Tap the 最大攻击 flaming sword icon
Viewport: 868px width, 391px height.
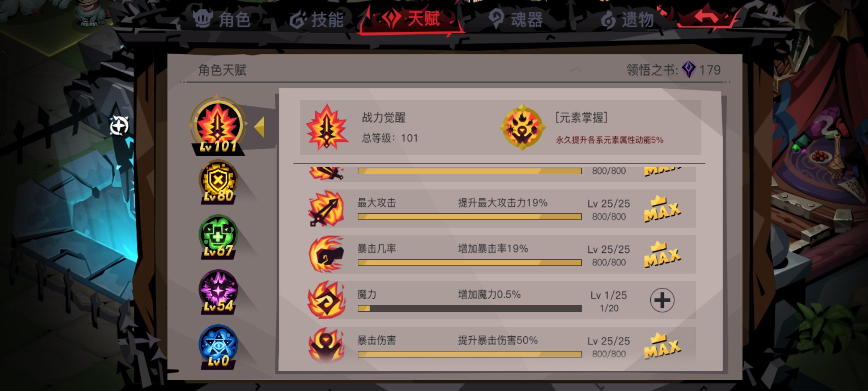[326, 209]
